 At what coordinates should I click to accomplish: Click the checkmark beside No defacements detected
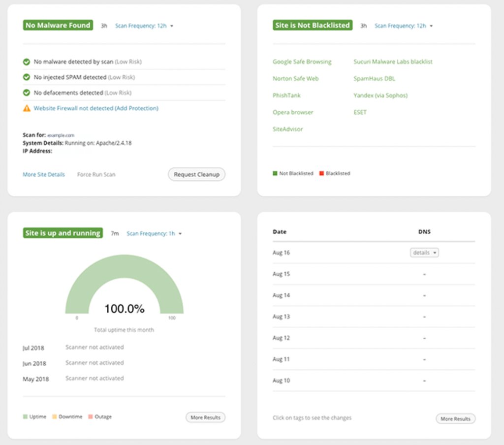pyautogui.click(x=27, y=93)
